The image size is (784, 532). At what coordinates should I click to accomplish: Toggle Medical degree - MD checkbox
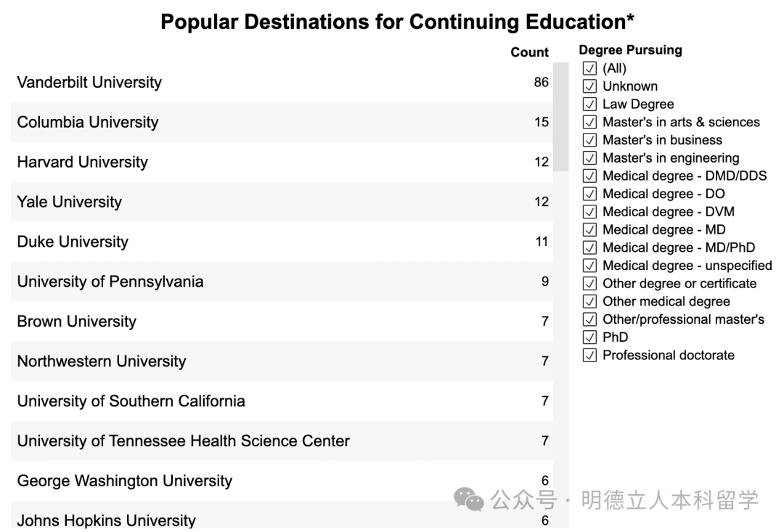click(589, 230)
